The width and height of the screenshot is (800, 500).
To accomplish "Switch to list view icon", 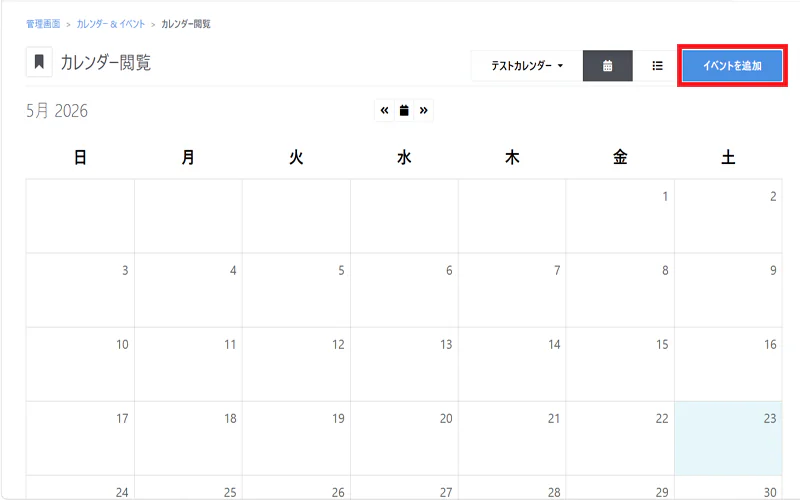I will [x=657, y=65].
